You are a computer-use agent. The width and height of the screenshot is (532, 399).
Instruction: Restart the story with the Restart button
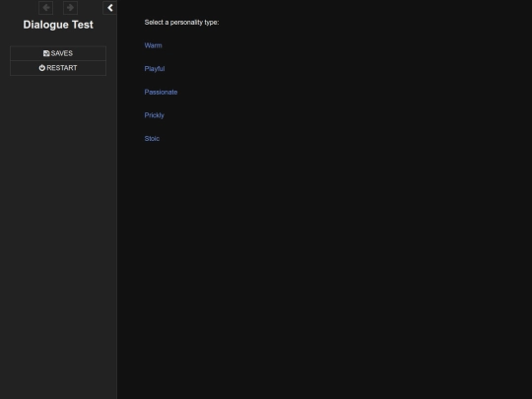coord(58,68)
